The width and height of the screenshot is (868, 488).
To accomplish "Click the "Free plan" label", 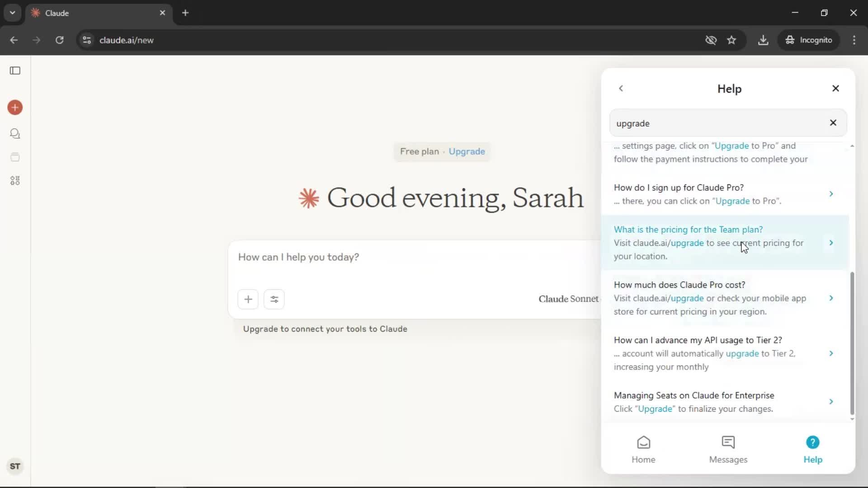I will click(x=420, y=151).
